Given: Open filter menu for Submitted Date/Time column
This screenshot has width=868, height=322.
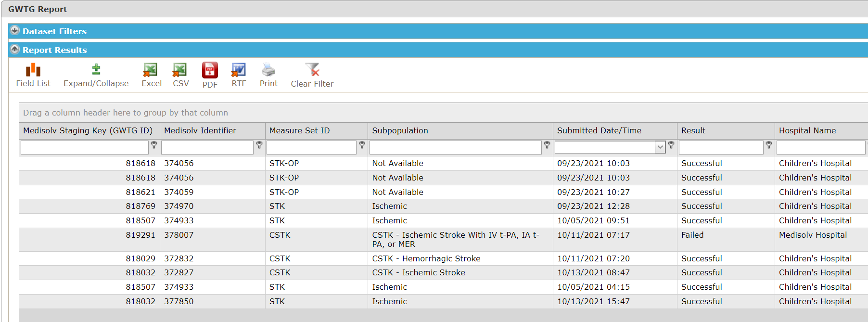Looking at the screenshot, I should point(671,145).
